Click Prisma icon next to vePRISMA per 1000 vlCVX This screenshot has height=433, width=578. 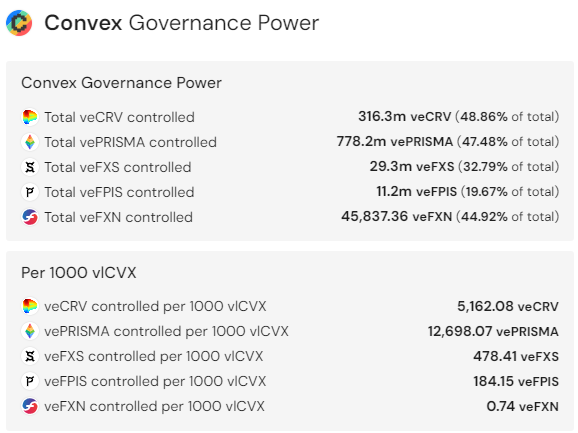click(x=30, y=331)
